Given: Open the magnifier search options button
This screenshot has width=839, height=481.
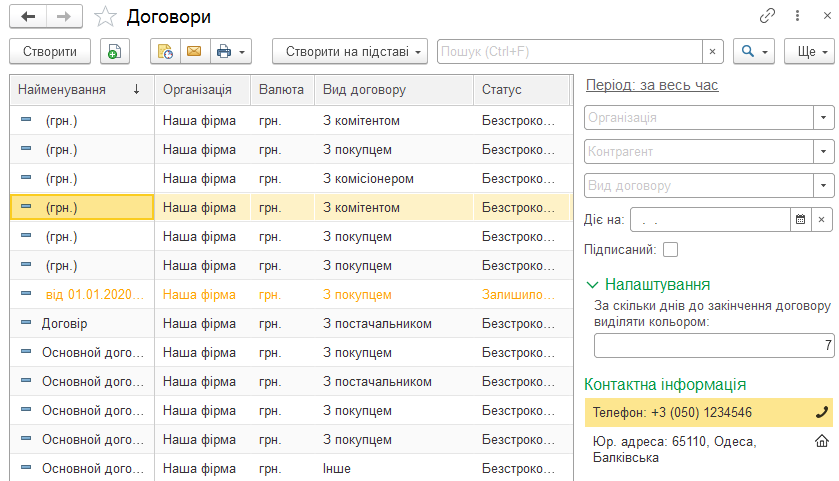Looking at the screenshot, I should pos(753,51).
